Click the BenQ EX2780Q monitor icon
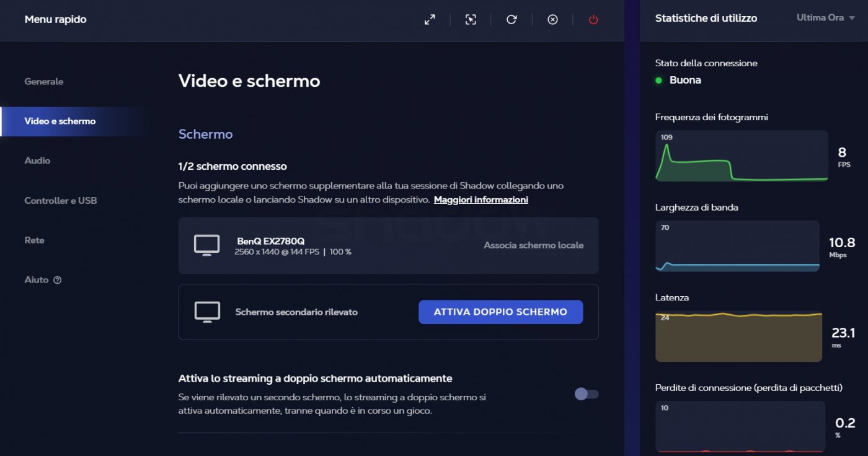This screenshot has height=456, width=868. 208,245
